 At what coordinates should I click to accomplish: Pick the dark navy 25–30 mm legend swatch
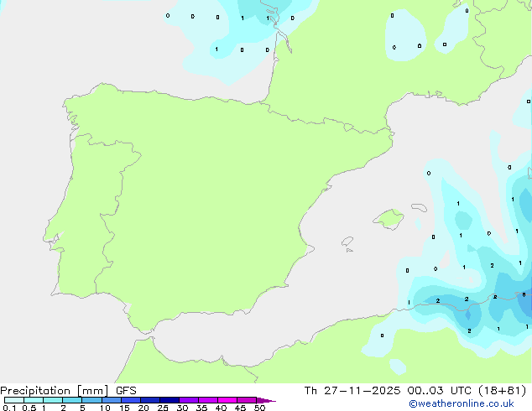(170, 400)
